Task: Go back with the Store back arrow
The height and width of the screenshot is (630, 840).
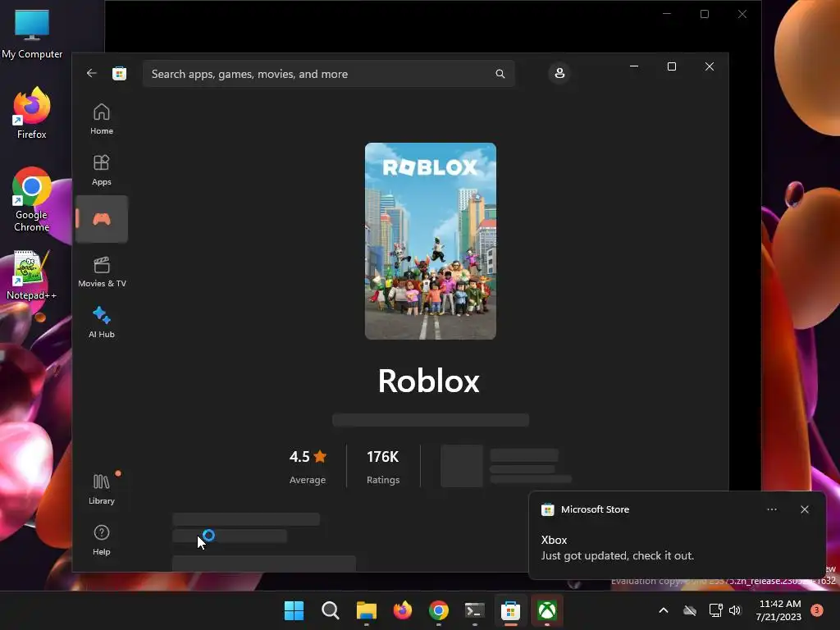Action: point(92,73)
